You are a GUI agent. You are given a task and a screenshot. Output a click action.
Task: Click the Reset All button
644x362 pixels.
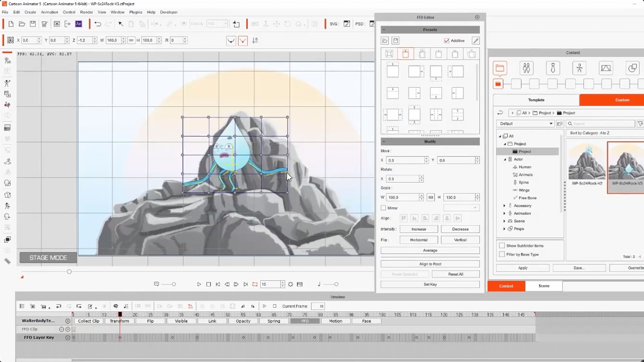click(x=455, y=274)
